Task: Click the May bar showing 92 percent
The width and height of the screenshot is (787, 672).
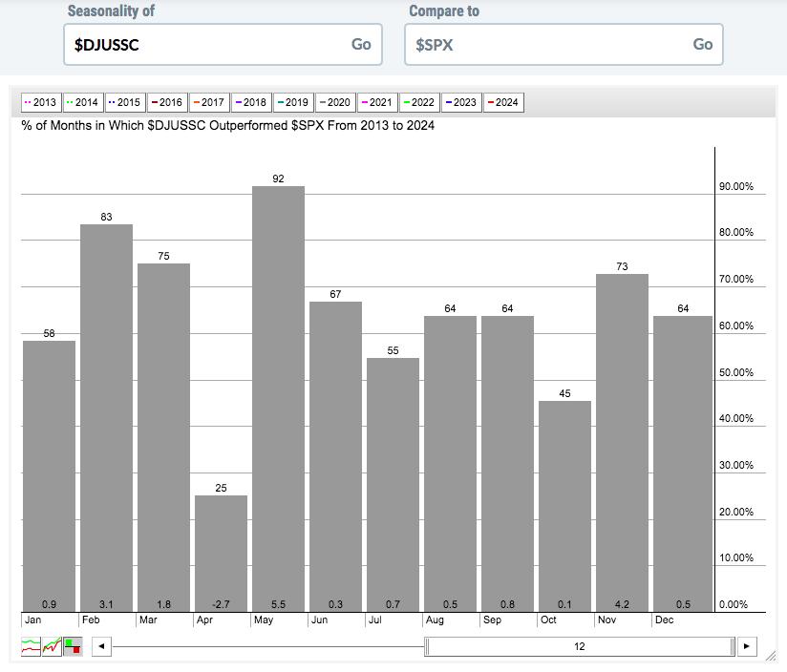Action: click(278, 401)
